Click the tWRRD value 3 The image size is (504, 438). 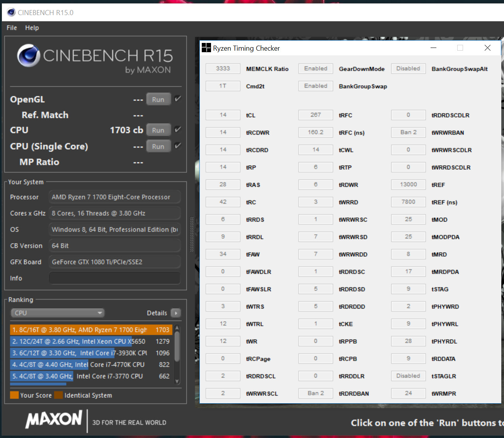click(316, 202)
